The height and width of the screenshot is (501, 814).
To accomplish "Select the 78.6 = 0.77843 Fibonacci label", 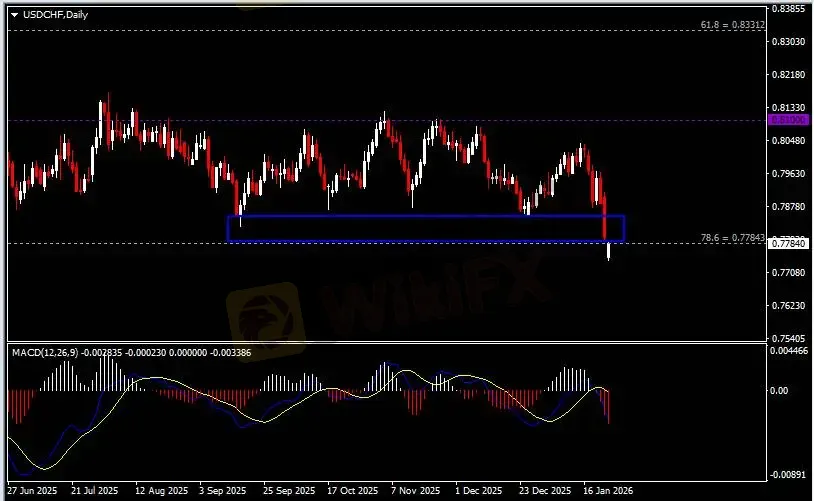I will tap(735, 238).
